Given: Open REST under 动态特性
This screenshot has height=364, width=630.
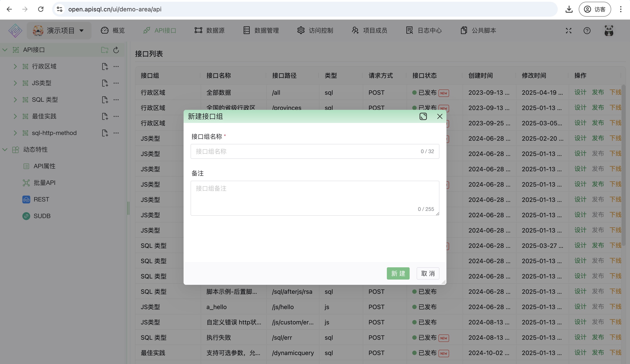Looking at the screenshot, I should (x=41, y=199).
